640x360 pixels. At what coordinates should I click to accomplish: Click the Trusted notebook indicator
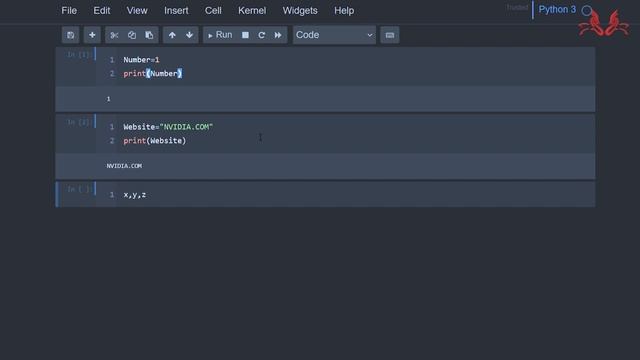[x=517, y=7]
